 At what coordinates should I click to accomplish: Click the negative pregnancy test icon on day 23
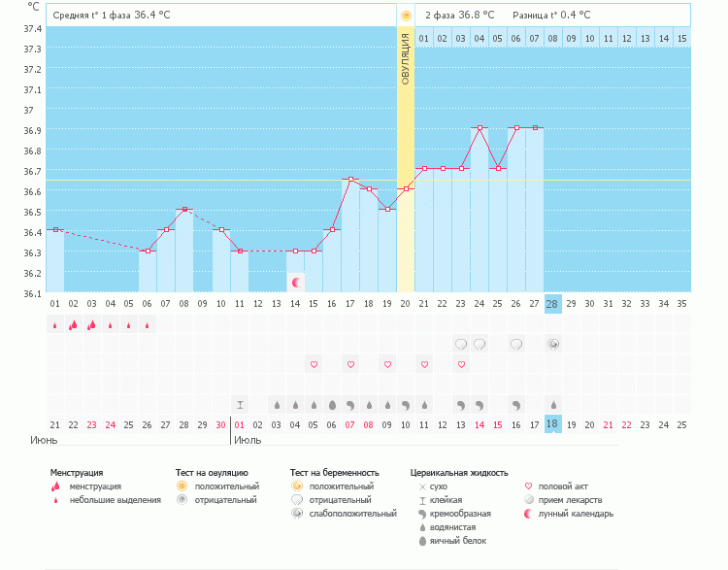point(461,344)
